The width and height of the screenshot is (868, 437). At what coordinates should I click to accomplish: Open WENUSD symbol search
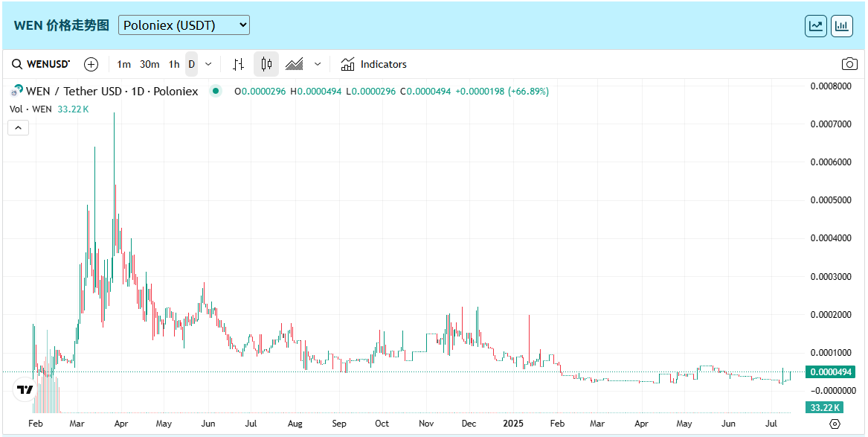coord(42,64)
